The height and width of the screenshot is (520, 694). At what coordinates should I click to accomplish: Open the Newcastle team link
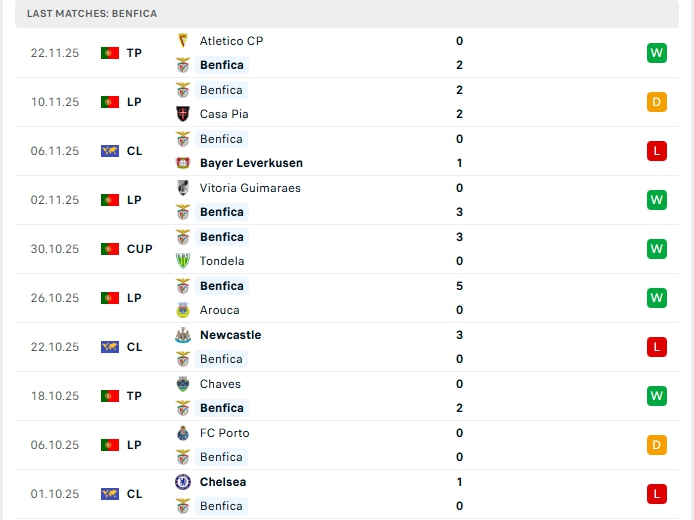(230, 335)
